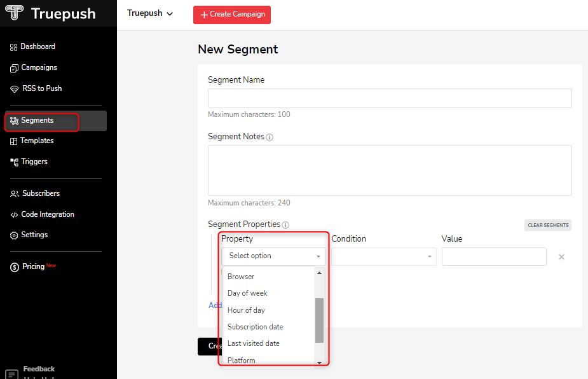Navigate to Triggers
The width and height of the screenshot is (588, 379).
click(34, 162)
